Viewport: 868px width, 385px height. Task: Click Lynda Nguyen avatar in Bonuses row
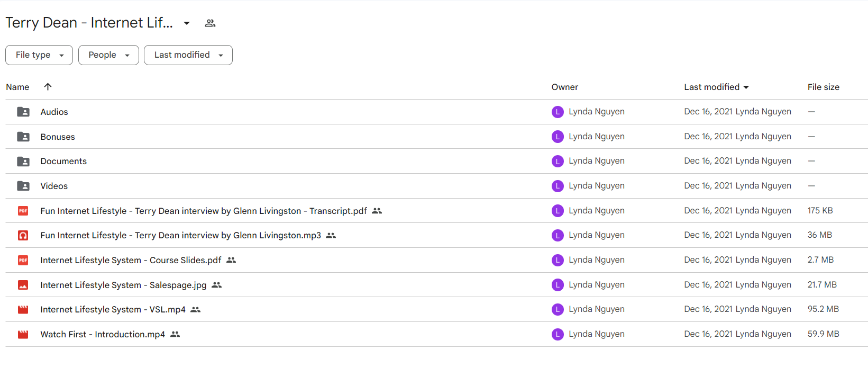pyautogui.click(x=558, y=137)
